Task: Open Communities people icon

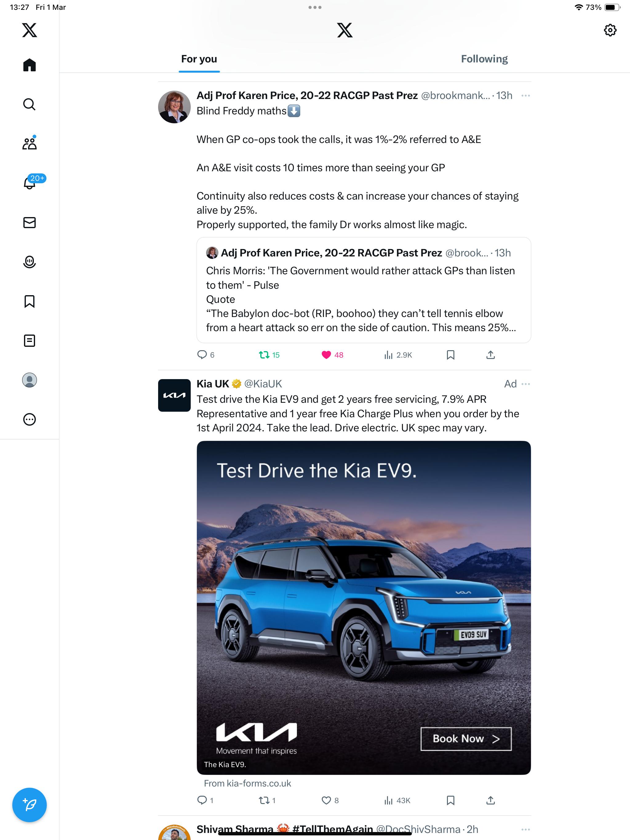Action: tap(29, 143)
